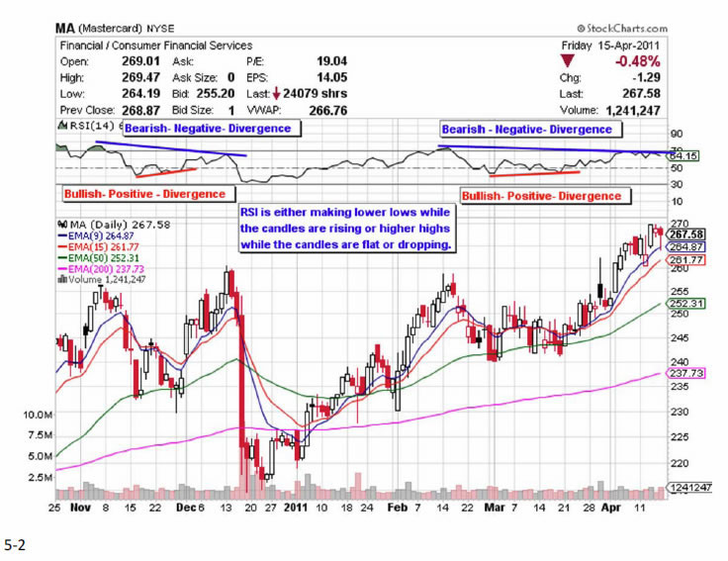Click the date Friday 15-Apr-2011
The height and width of the screenshot is (561, 728).
pyautogui.click(x=610, y=46)
